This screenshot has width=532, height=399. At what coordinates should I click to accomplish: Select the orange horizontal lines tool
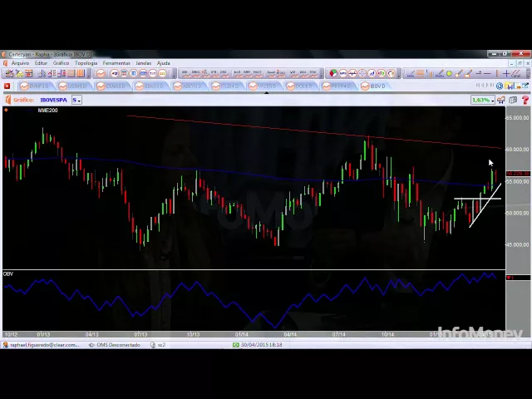pos(420,73)
